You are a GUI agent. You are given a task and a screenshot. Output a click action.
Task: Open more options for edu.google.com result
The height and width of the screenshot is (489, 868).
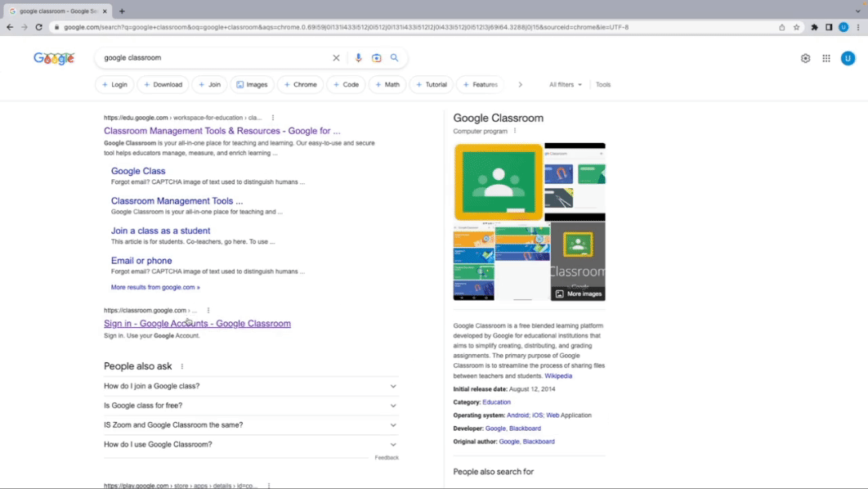(273, 118)
